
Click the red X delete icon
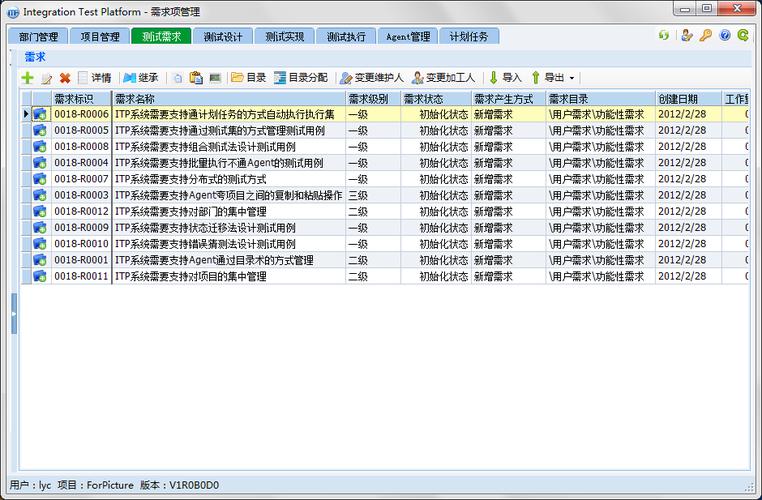click(x=65, y=78)
